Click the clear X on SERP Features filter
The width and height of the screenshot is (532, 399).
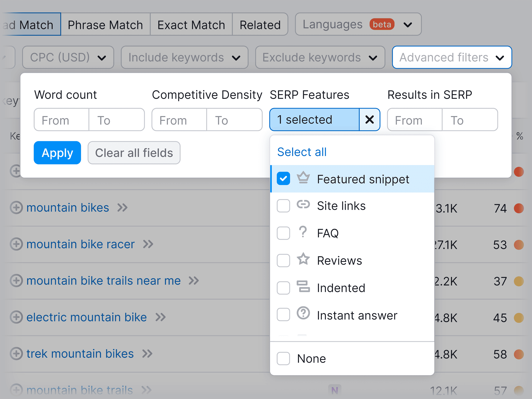click(x=369, y=119)
